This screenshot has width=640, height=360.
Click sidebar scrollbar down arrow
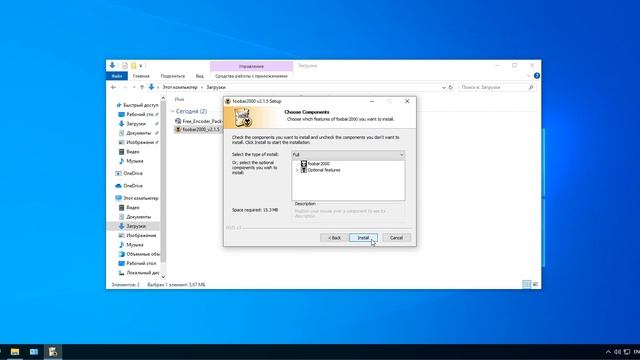coord(163,277)
